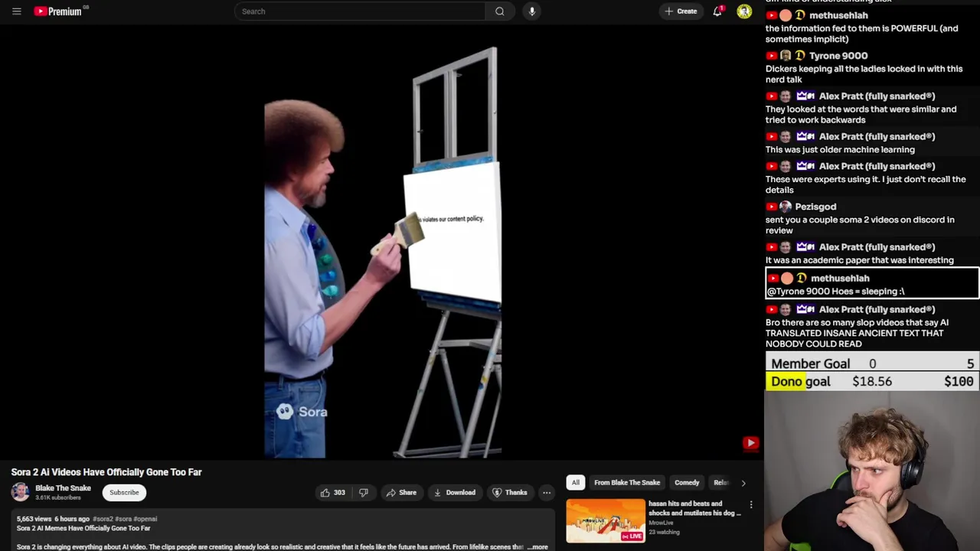The height and width of the screenshot is (551, 980).
Task: Select From Blake The Snake chip
Action: (627, 483)
